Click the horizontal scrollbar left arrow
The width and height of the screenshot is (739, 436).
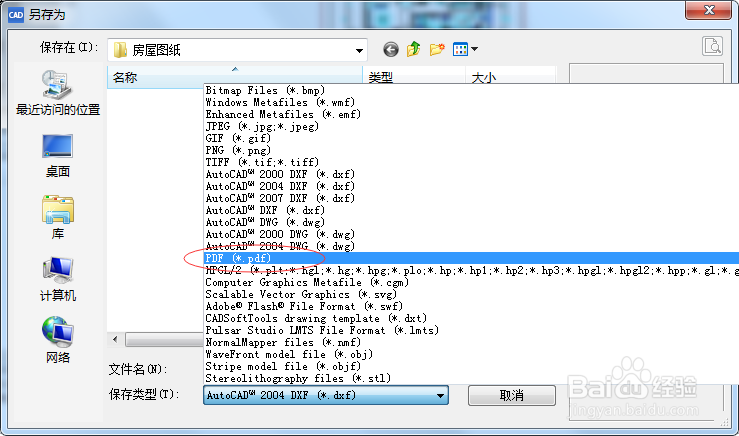[116, 339]
